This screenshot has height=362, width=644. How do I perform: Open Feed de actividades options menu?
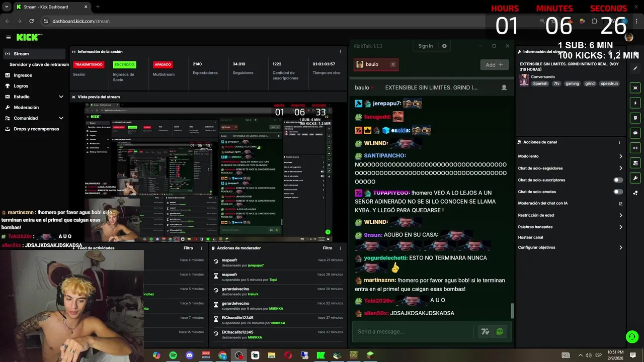tap(202, 248)
